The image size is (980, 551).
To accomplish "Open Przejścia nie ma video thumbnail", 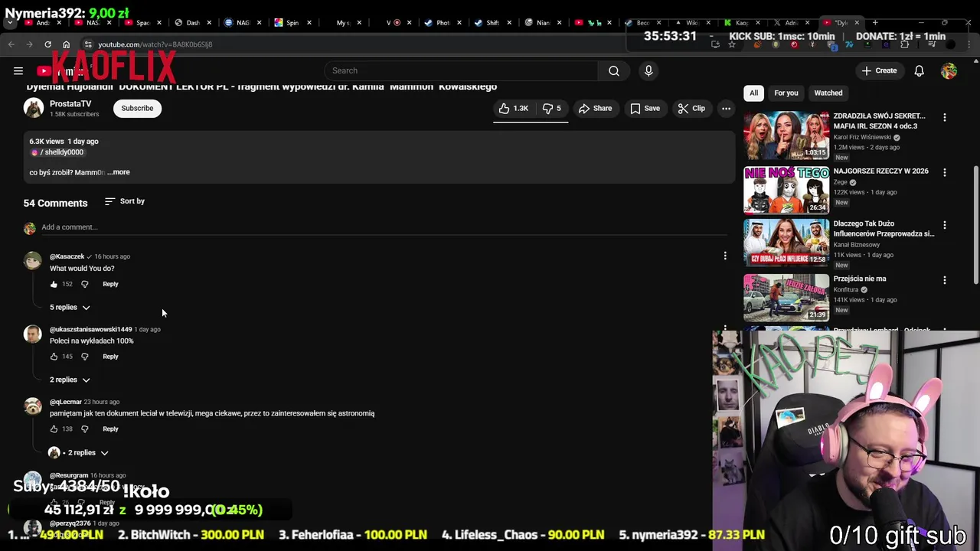I will pyautogui.click(x=786, y=298).
